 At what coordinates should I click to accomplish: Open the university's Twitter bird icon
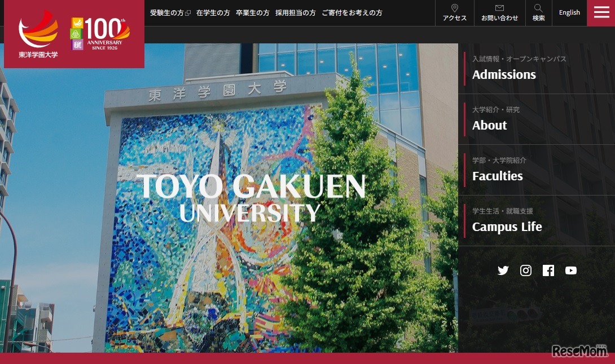point(503,270)
